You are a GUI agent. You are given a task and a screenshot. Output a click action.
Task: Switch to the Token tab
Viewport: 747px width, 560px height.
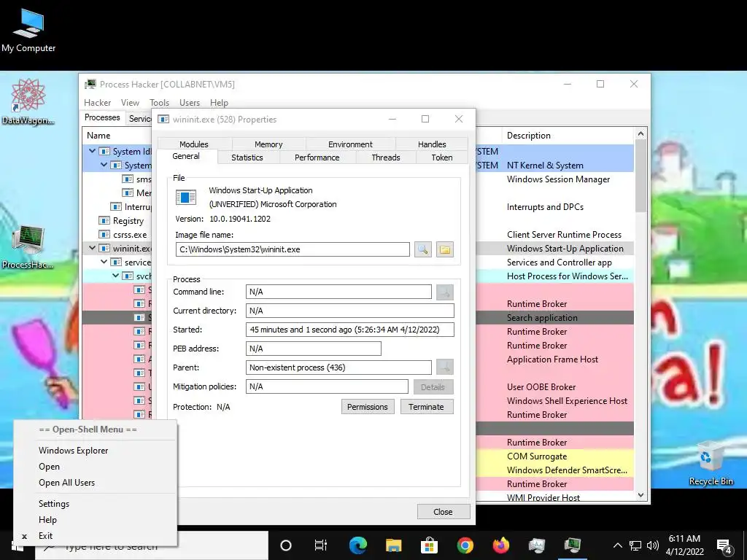[441, 157]
